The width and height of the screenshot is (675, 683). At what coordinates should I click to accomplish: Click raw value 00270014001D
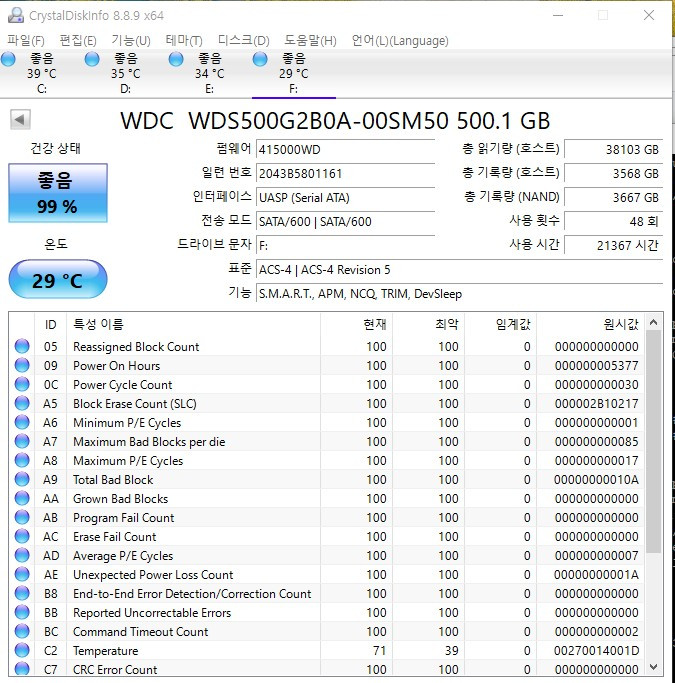pos(597,651)
